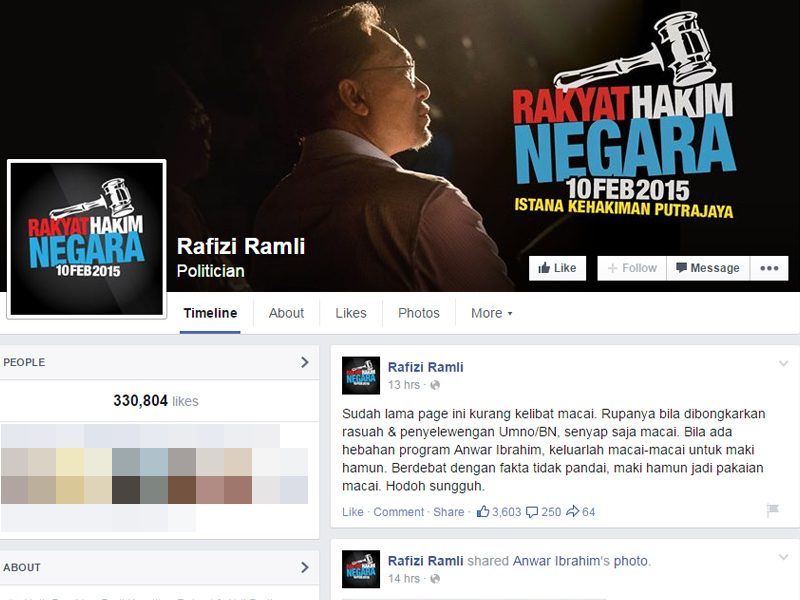
Task: Switch to the About tab
Action: click(286, 313)
